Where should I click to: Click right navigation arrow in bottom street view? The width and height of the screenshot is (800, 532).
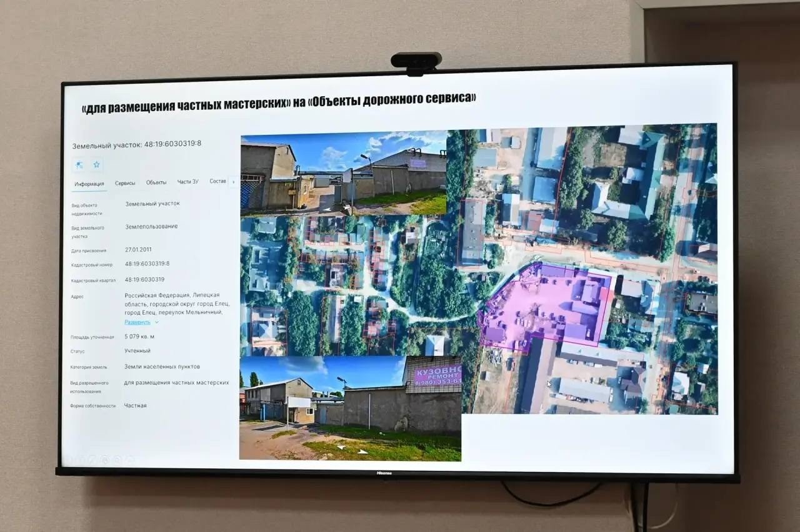coord(362,451)
